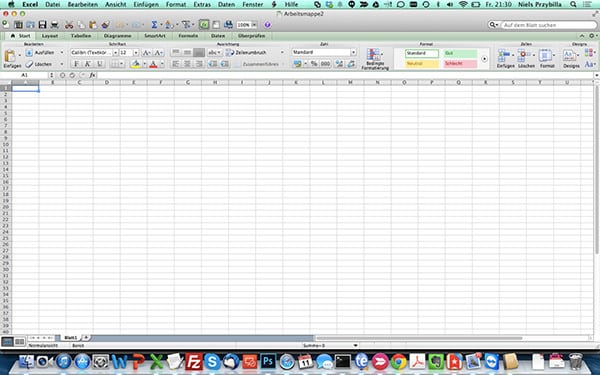Decrease font size with smaller A
The width and height of the screenshot is (600, 375).
tap(158, 53)
